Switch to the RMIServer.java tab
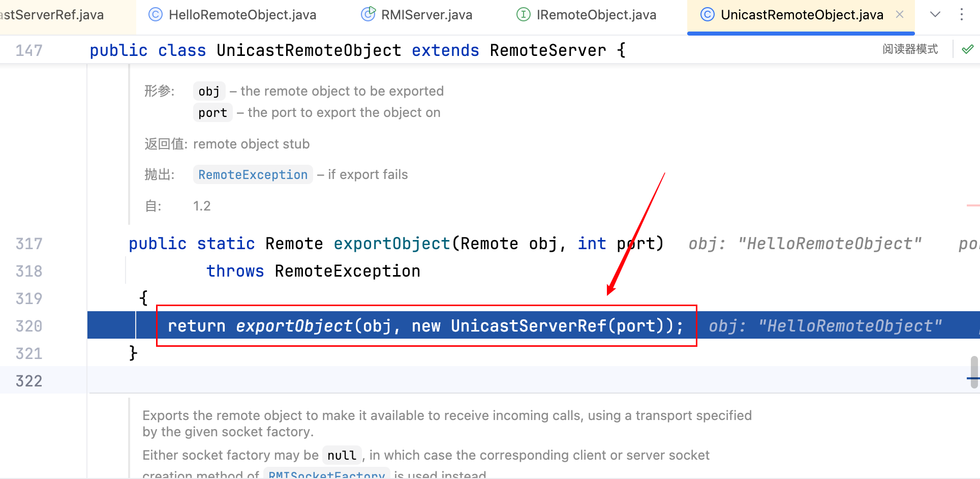980x479 pixels. coord(426,15)
